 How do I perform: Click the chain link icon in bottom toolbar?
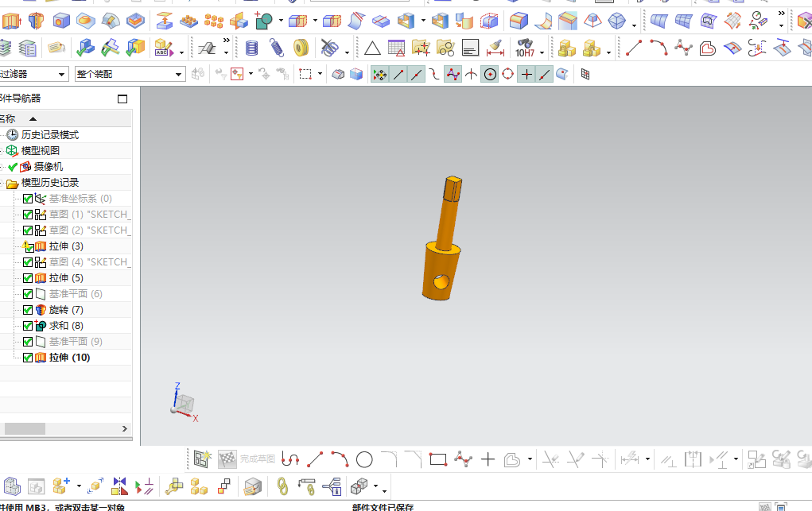pyautogui.click(x=282, y=486)
